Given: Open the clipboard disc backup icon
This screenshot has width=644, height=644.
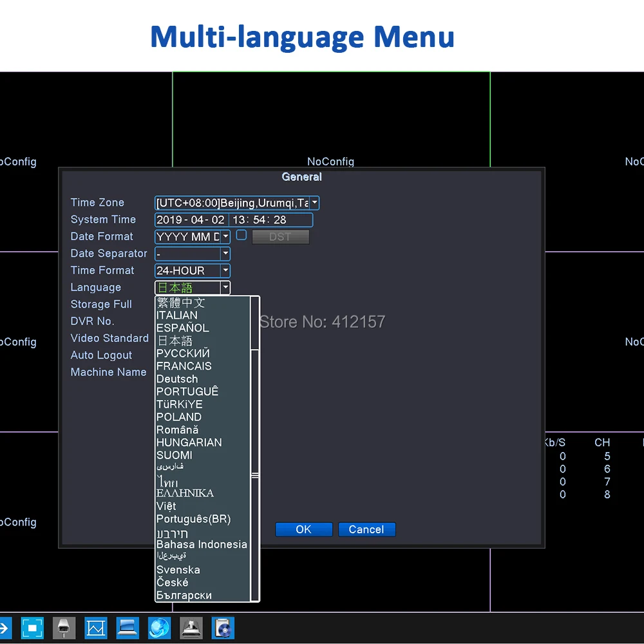Looking at the screenshot, I should pyautogui.click(x=223, y=627).
